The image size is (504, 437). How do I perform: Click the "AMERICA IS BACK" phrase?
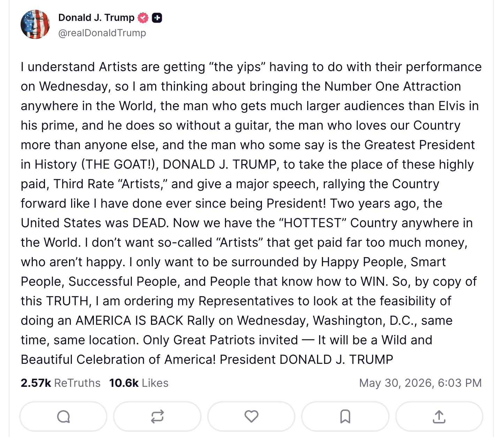click(129, 320)
